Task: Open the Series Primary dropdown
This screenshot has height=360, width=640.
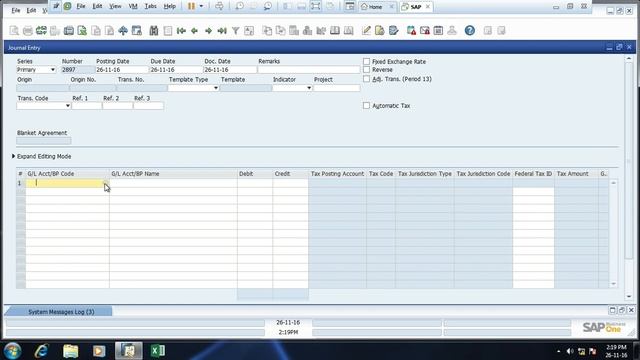Action: point(53,70)
